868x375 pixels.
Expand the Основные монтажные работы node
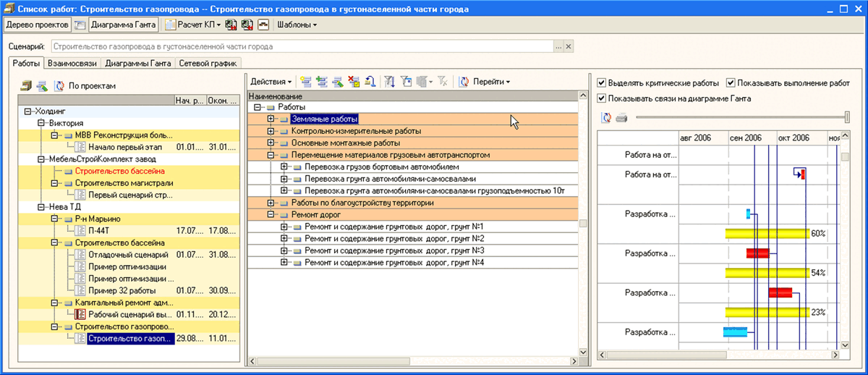[x=271, y=143]
